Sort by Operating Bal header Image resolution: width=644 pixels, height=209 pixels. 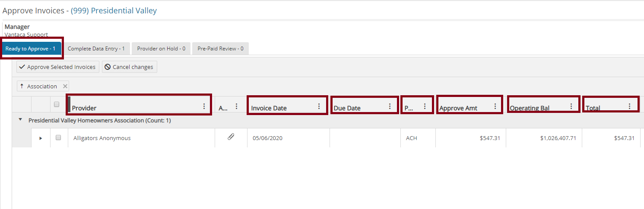(530, 108)
